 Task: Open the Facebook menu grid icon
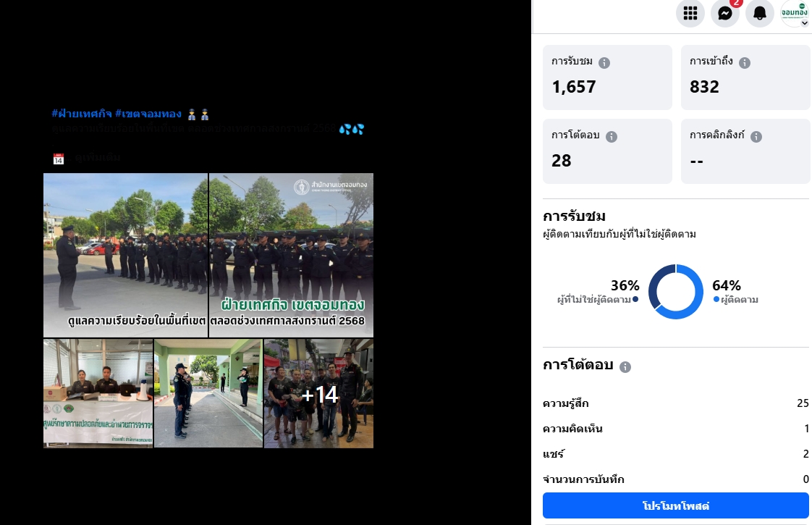690,13
